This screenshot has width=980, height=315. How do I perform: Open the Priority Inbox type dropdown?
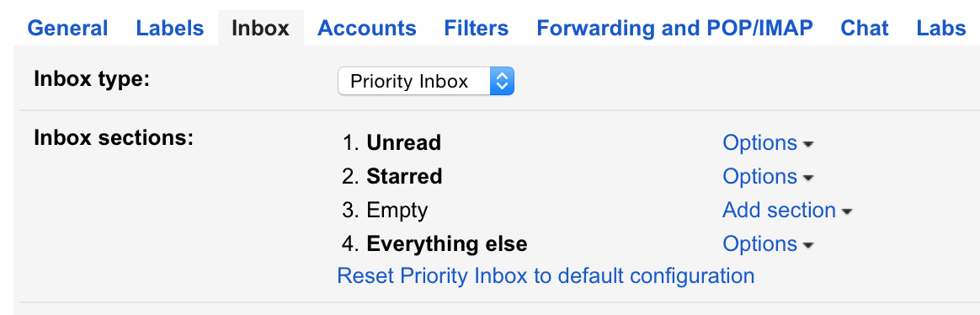426,81
